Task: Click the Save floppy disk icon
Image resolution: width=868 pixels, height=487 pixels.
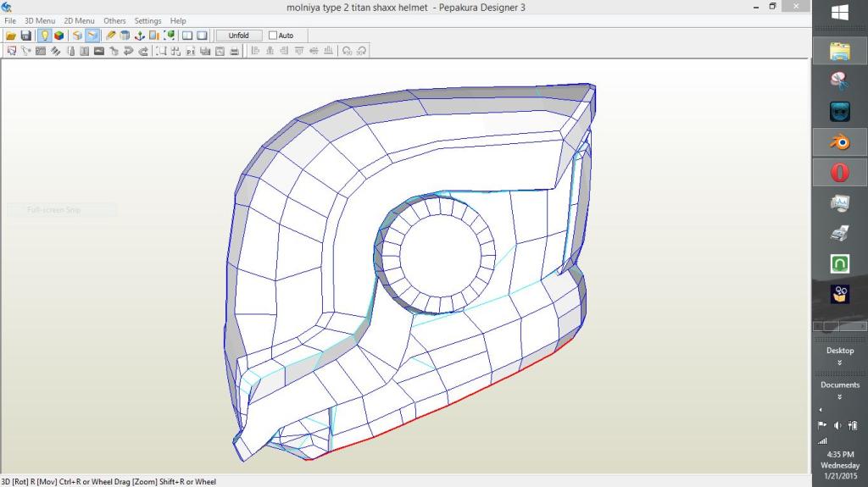Action: pyautogui.click(x=25, y=36)
